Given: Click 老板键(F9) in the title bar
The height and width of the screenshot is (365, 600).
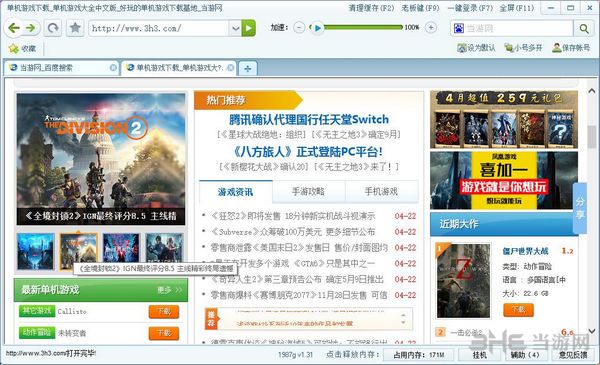Looking at the screenshot, I should (420, 8).
